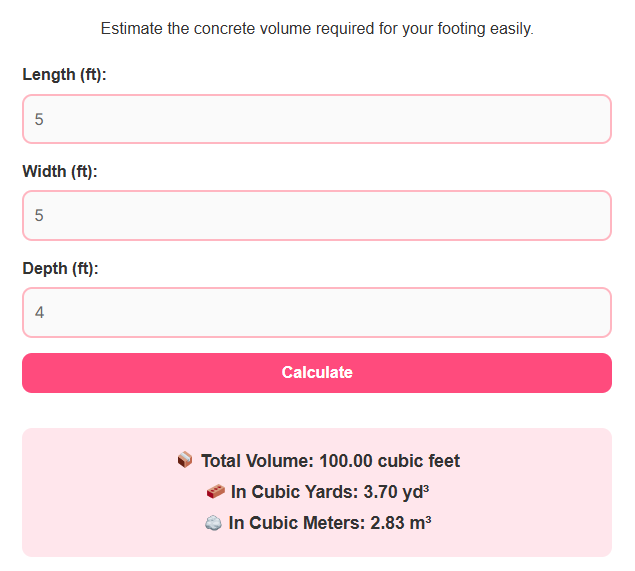Viewport: 635px width, 571px height.
Task: Select the Depth (ft) input field
Action: (316, 312)
